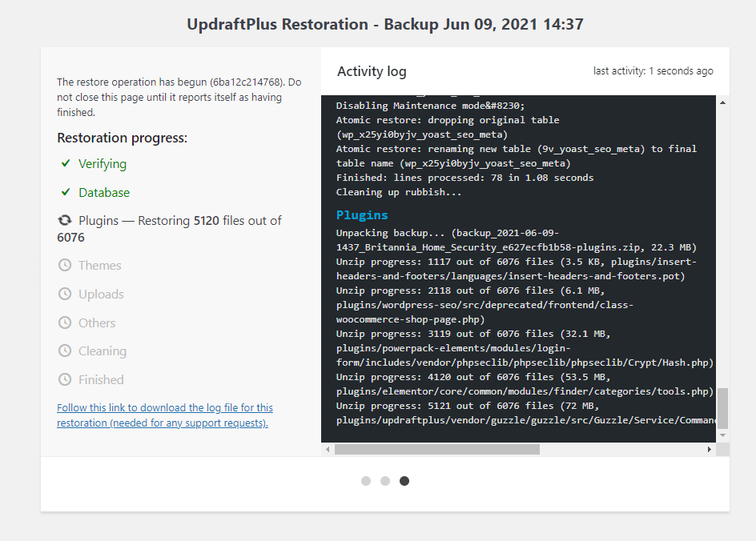
Task: Click the clock icon beside Cleaning
Action: [65, 351]
